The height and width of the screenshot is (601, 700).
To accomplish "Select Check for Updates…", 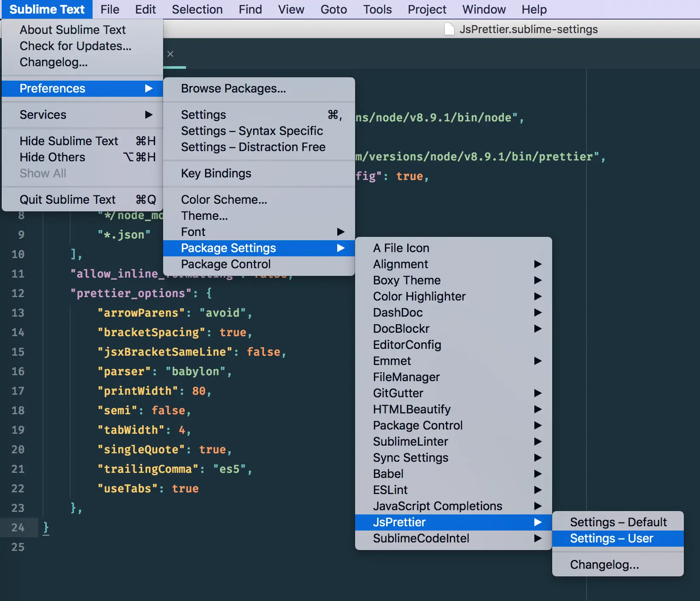I will tap(82, 46).
